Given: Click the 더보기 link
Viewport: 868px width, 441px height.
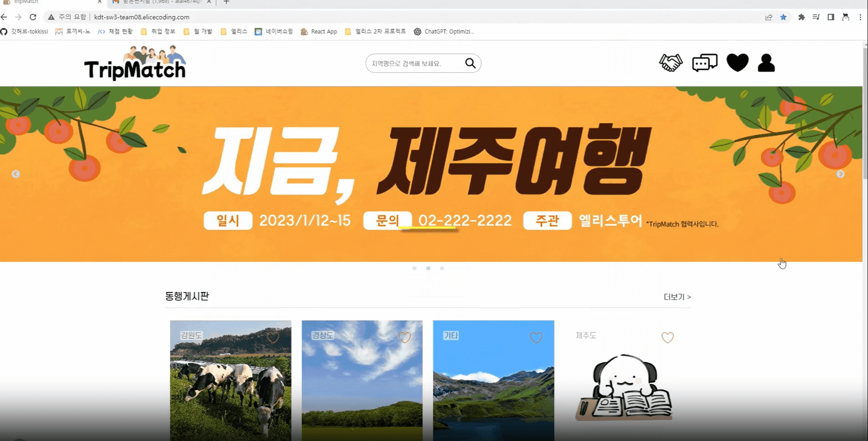Looking at the screenshot, I should pyautogui.click(x=677, y=297).
